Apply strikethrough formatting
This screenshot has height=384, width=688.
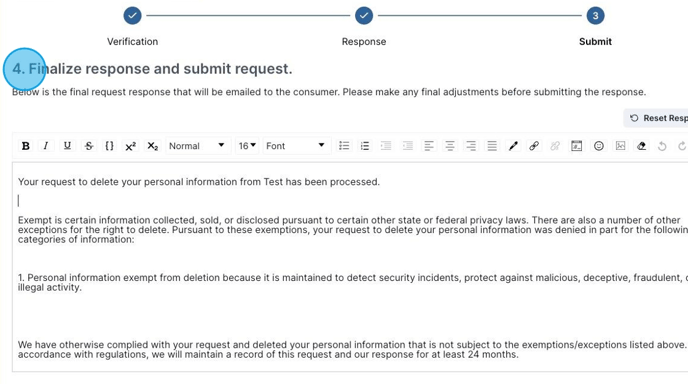tap(89, 146)
